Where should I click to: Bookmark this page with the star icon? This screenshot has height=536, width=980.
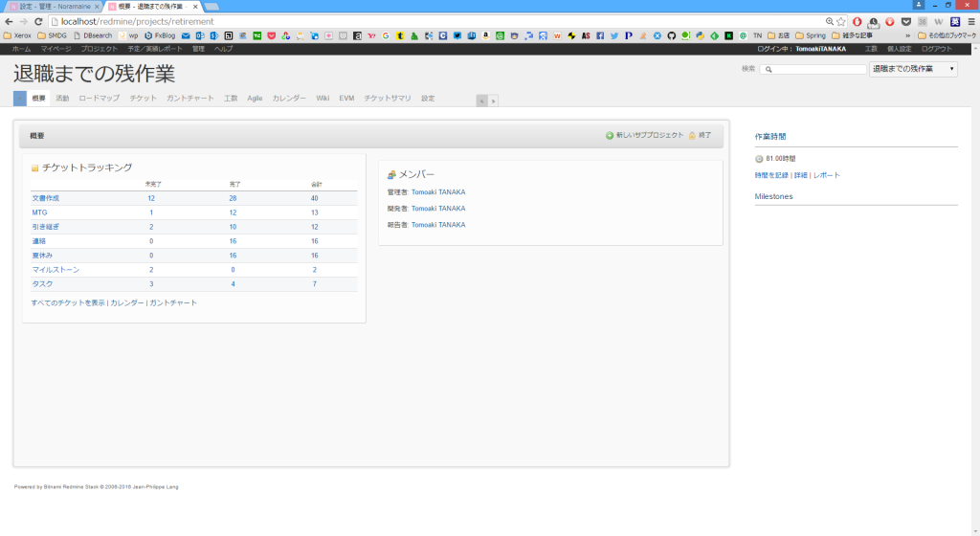pos(840,21)
